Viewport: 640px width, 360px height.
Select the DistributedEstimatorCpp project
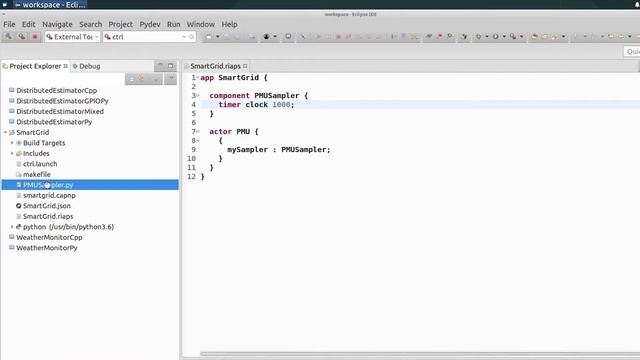56,91
